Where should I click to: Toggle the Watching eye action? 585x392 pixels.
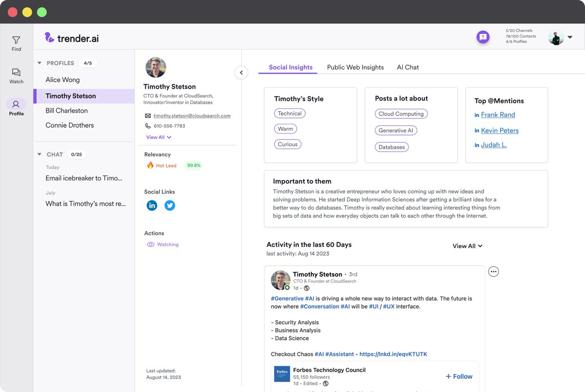tap(163, 244)
